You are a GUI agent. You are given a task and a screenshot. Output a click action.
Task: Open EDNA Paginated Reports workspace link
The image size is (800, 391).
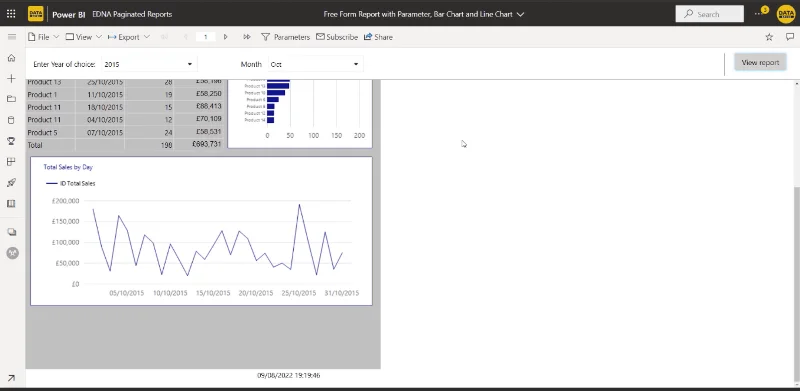(132, 14)
